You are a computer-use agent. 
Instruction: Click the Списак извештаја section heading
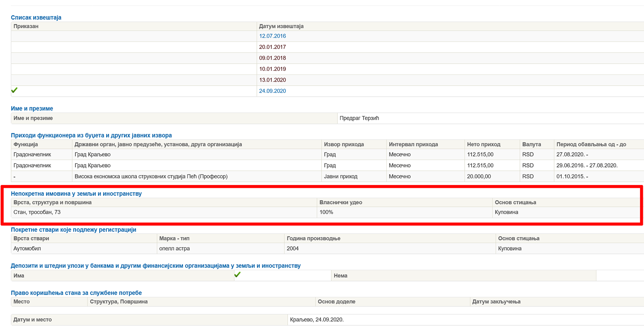[x=36, y=18]
